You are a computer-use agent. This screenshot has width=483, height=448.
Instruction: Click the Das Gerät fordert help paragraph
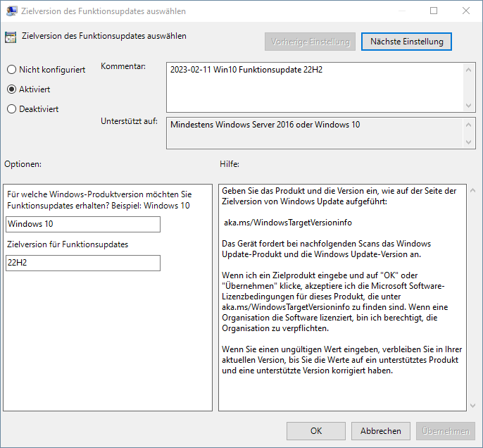point(326,249)
